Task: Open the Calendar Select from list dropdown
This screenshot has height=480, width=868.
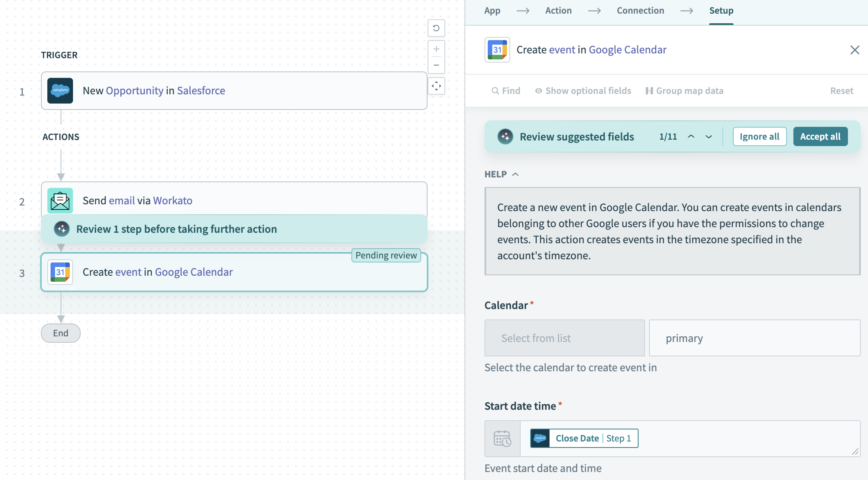Action: [x=564, y=338]
